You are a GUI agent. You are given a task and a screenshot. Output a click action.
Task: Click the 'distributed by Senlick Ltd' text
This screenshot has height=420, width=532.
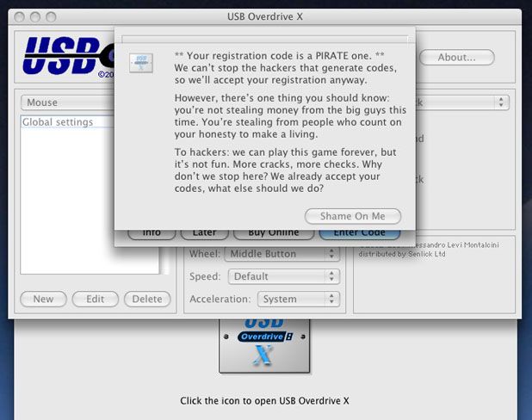pyautogui.click(x=402, y=254)
